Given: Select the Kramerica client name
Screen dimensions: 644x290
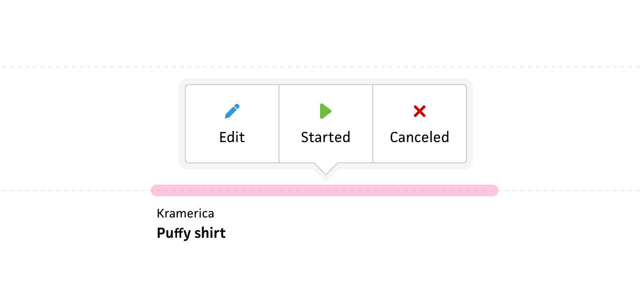Looking at the screenshot, I should (185, 213).
